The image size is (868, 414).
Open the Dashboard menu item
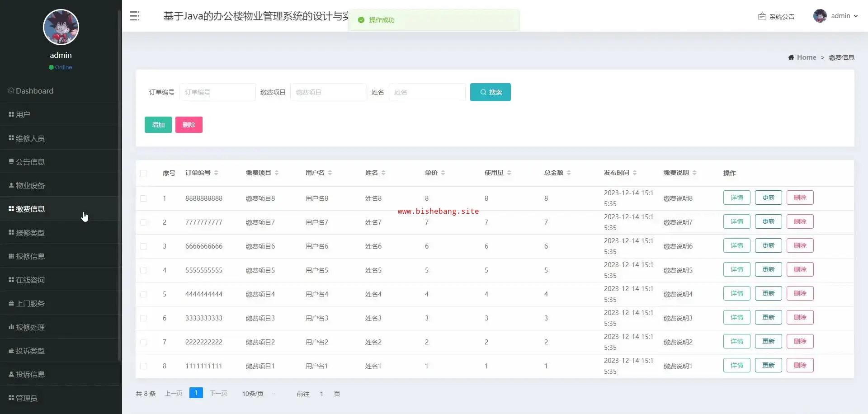click(60, 91)
